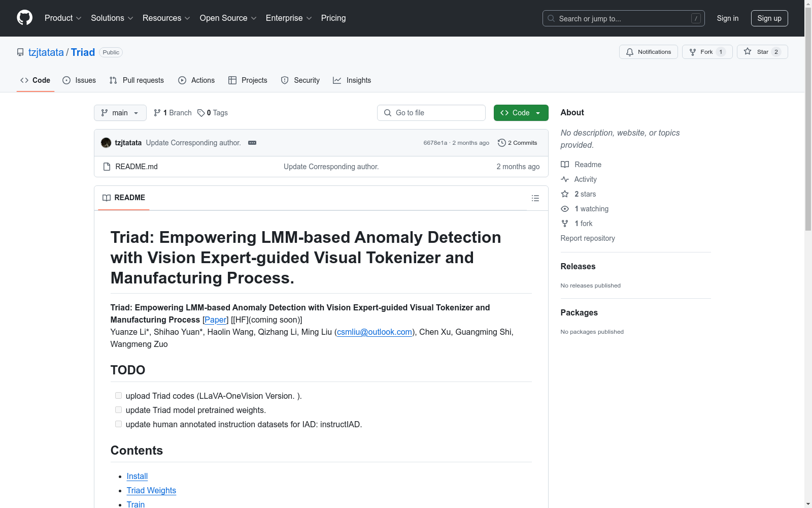The width and height of the screenshot is (812, 508).
Task: Click the star icon in Star button
Action: [x=748, y=51]
